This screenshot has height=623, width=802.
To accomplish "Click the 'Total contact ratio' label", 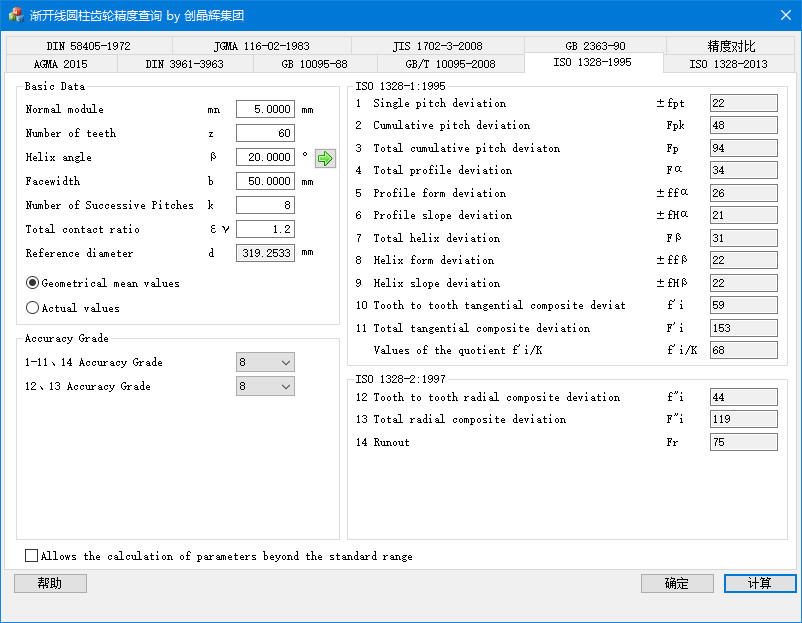I will (82, 229).
